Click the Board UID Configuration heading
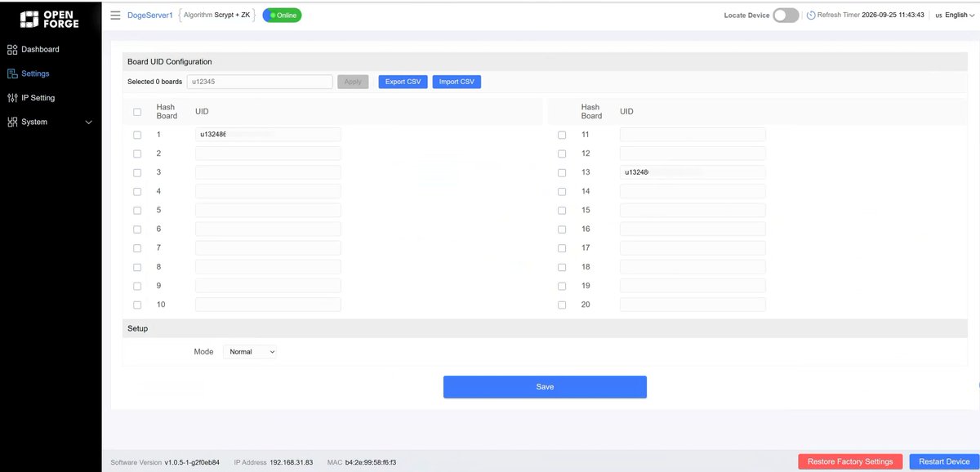This screenshot has height=472, width=980. click(170, 61)
